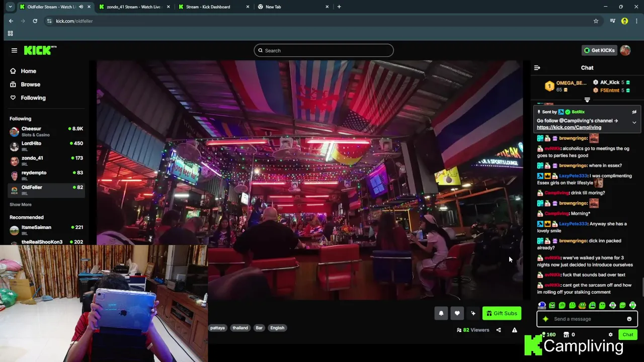
Task: Go to the KICK logo homepage
Action: pyautogui.click(x=40, y=50)
